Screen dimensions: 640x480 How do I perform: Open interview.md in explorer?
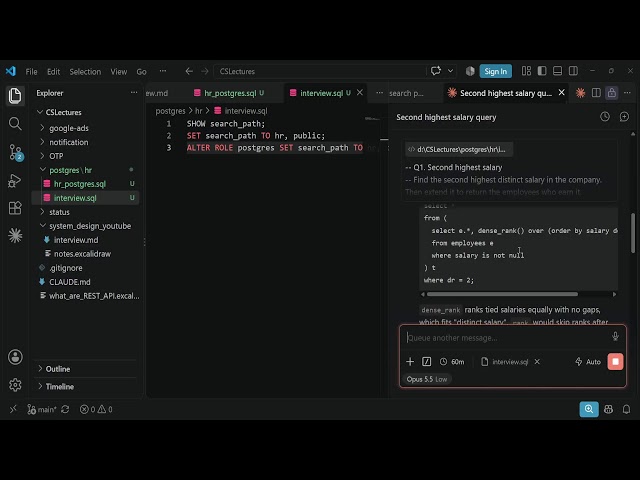[76, 240]
